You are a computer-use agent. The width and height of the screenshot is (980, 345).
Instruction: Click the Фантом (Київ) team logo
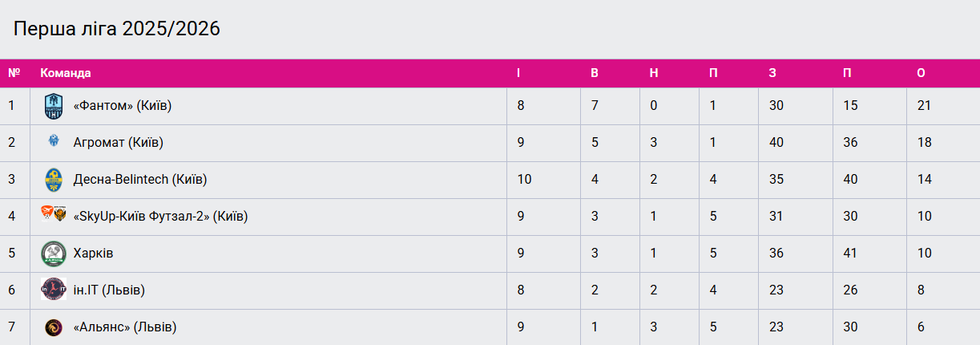coord(54,106)
